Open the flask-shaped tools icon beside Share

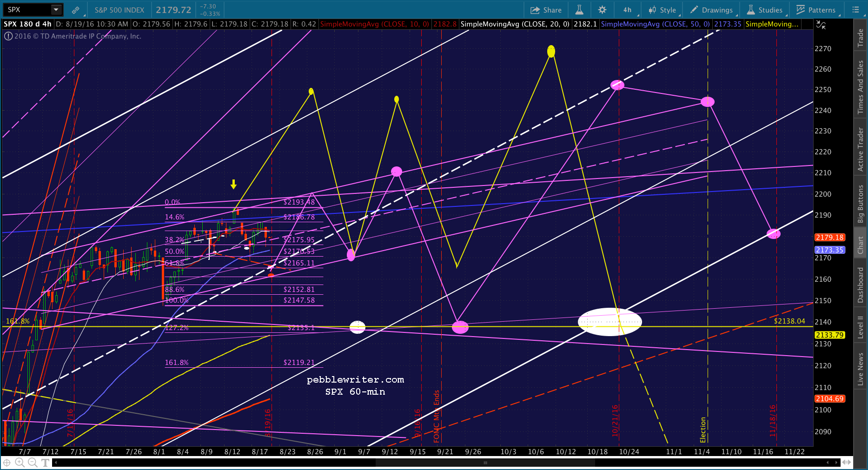(579, 10)
